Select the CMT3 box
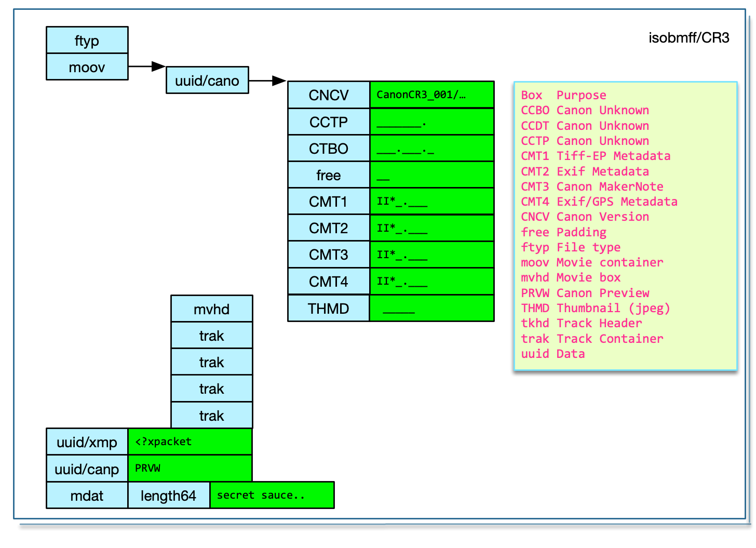Image resolution: width=756 pixels, height=548 pixels. (x=328, y=255)
